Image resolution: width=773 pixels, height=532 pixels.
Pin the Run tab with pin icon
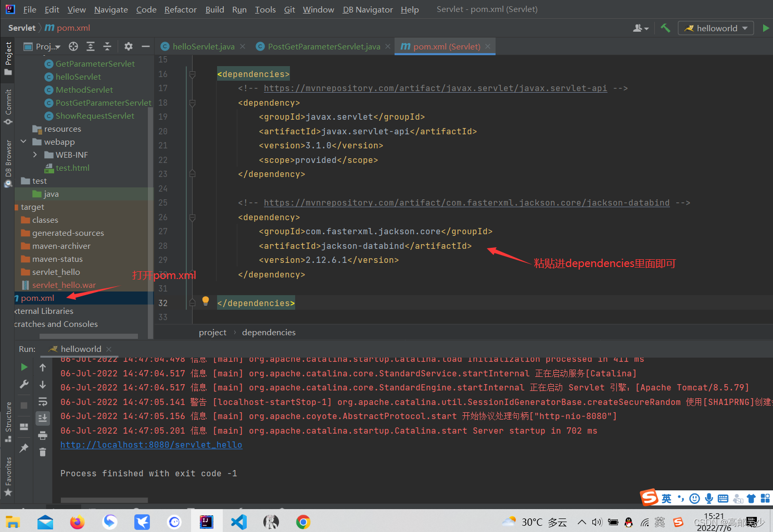(24, 448)
